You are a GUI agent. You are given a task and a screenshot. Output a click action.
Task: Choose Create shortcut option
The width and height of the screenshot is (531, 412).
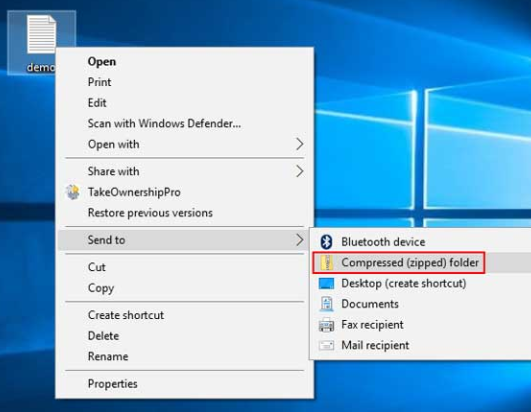tap(126, 315)
